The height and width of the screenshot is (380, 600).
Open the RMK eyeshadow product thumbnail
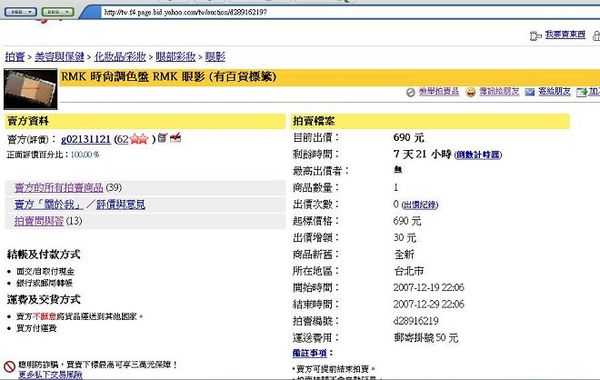click(31, 89)
